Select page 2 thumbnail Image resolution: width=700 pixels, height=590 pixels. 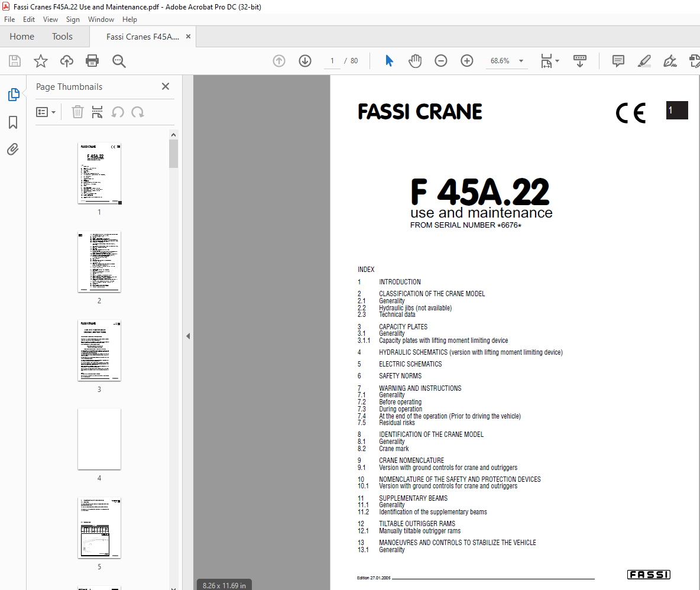tap(99, 262)
